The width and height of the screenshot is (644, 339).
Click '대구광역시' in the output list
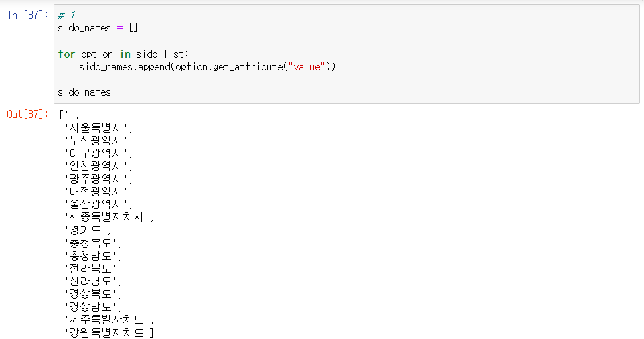click(x=98, y=153)
